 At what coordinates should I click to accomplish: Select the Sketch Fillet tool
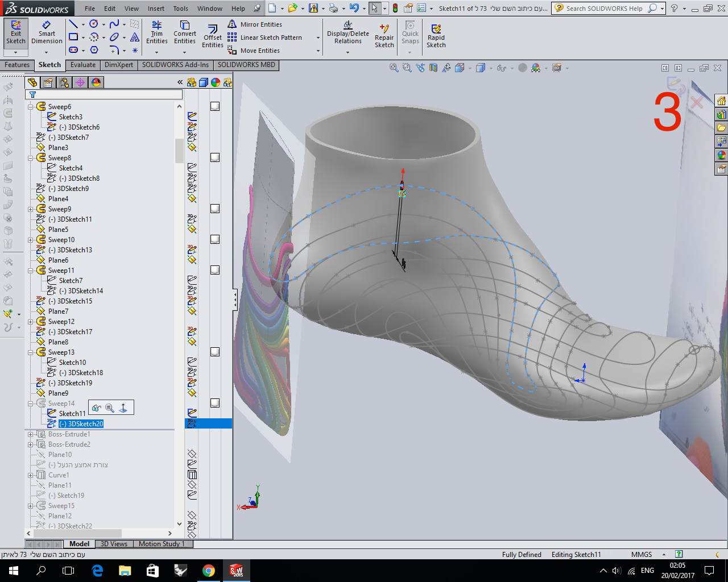[114, 50]
